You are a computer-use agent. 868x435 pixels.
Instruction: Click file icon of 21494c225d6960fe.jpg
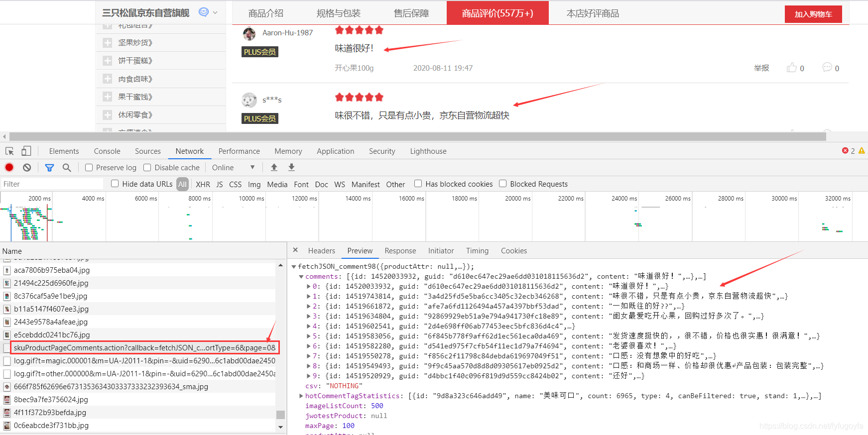7,283
